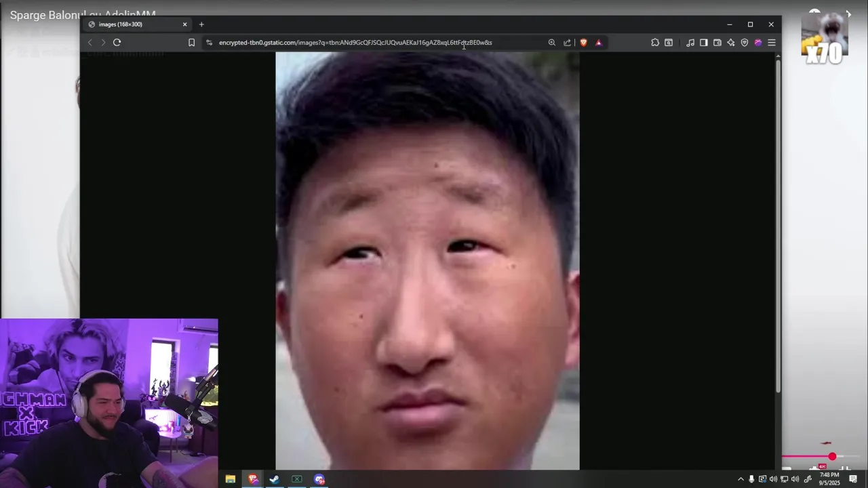Open a new browser tab
This screenshot has width=868, height=488.
[201, 24]
